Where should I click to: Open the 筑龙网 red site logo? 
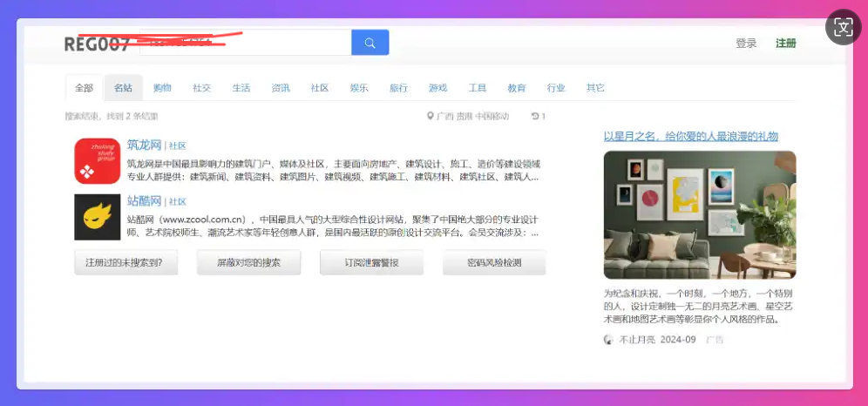point(98,161)
